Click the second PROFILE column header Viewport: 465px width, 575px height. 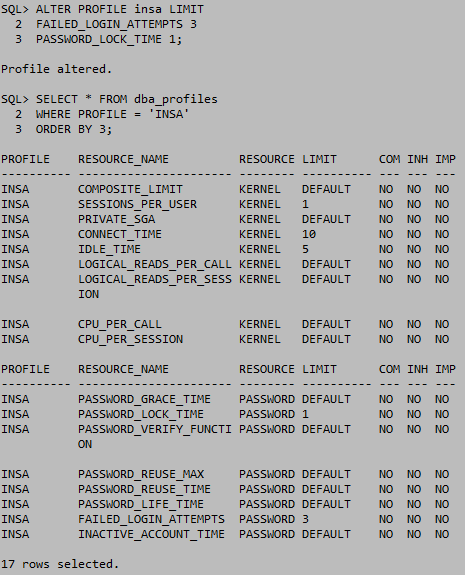coord(25,369)
